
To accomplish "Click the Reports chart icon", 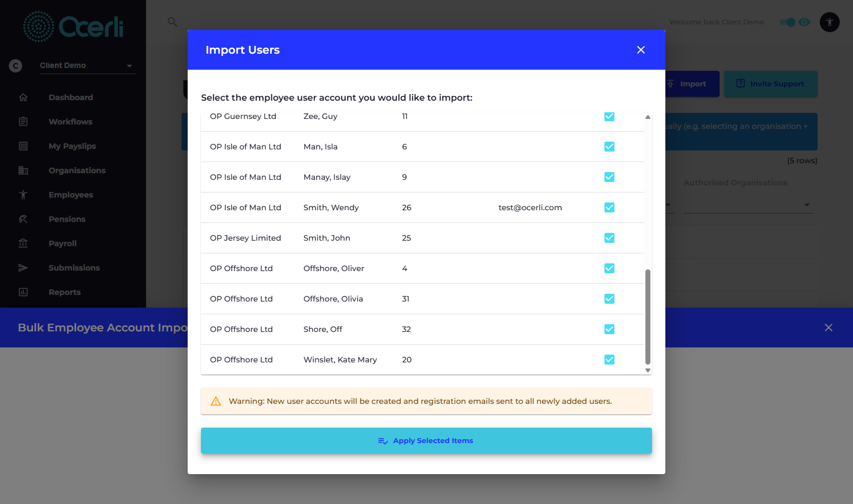I will coord(23,292).
